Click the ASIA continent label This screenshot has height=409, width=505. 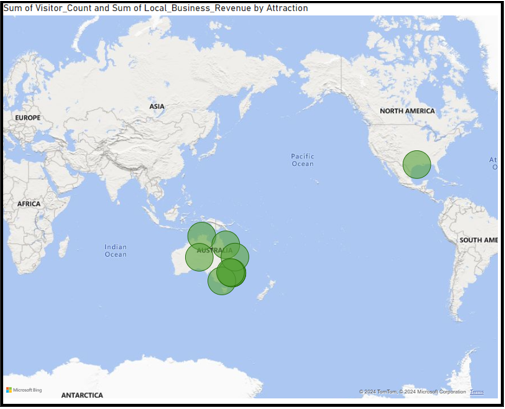click(x=157, y=106)
